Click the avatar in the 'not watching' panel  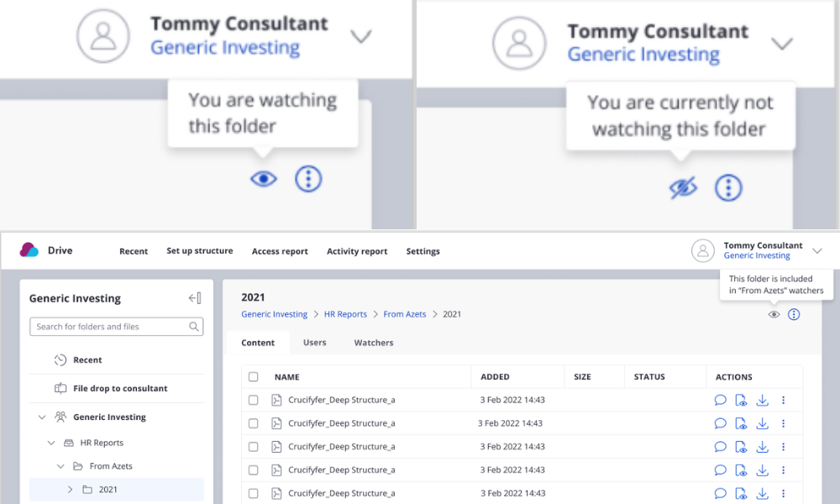[519, 44]
